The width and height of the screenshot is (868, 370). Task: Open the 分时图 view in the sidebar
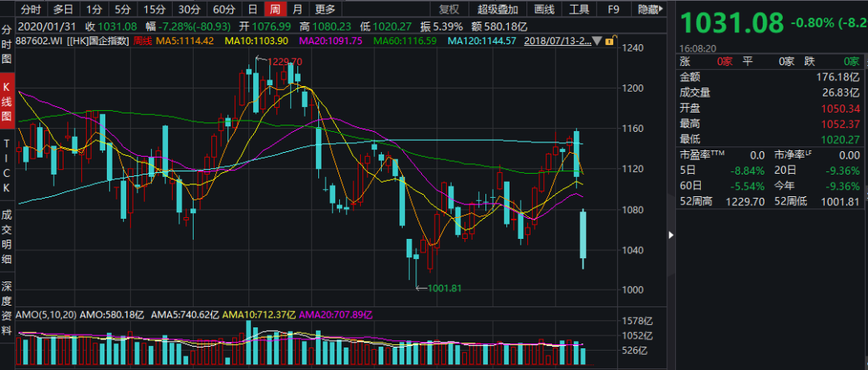click(6, 43)
